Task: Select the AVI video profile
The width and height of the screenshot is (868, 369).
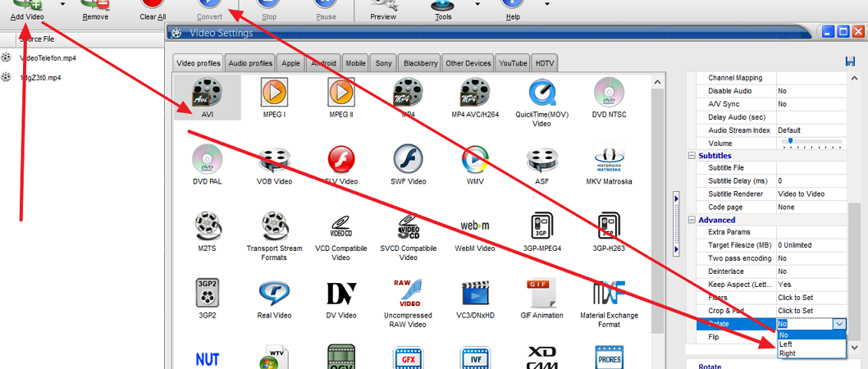Action: point(208,98)
